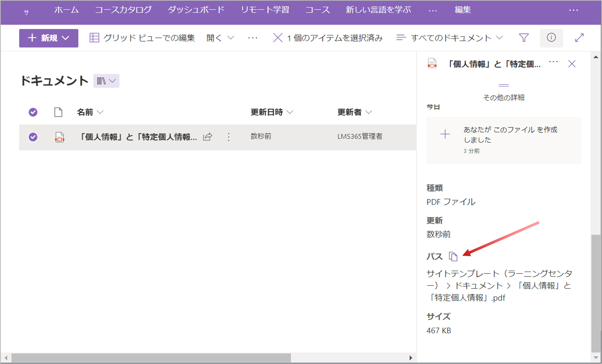Clear selection with the X icon

(x=278, y=38)
